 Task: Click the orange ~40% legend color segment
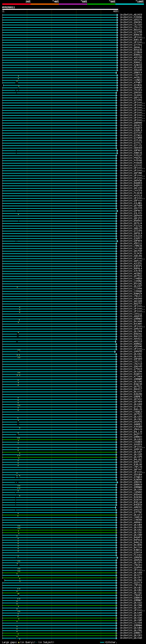coord(45,4)
